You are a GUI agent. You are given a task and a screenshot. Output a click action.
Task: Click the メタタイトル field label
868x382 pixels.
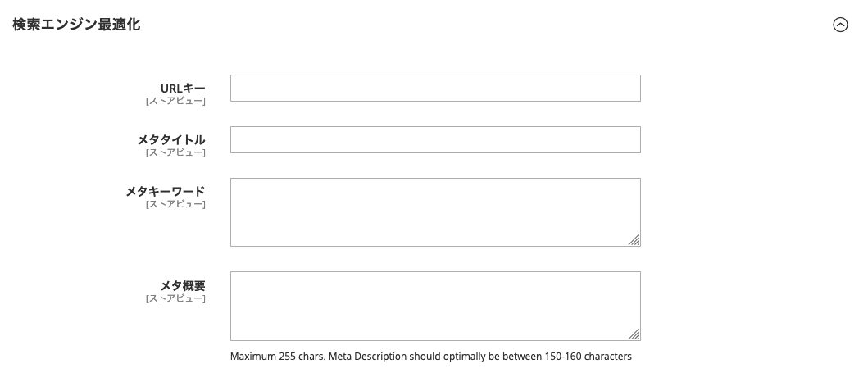[172, 139]
